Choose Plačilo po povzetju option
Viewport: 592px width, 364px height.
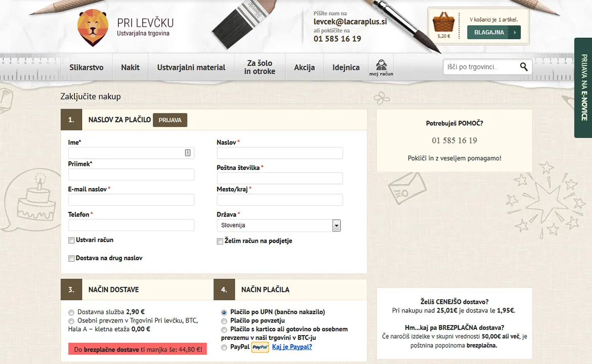coord(224,321)
